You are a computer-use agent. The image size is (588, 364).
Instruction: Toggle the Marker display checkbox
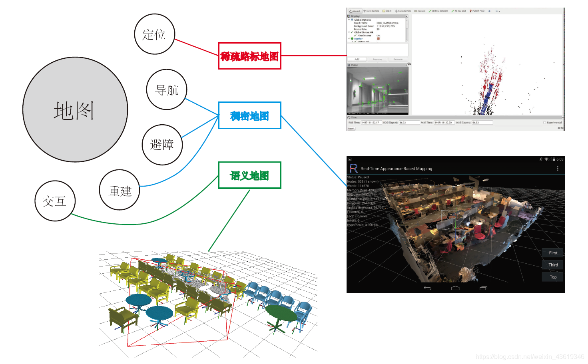[x=378, y=39]
